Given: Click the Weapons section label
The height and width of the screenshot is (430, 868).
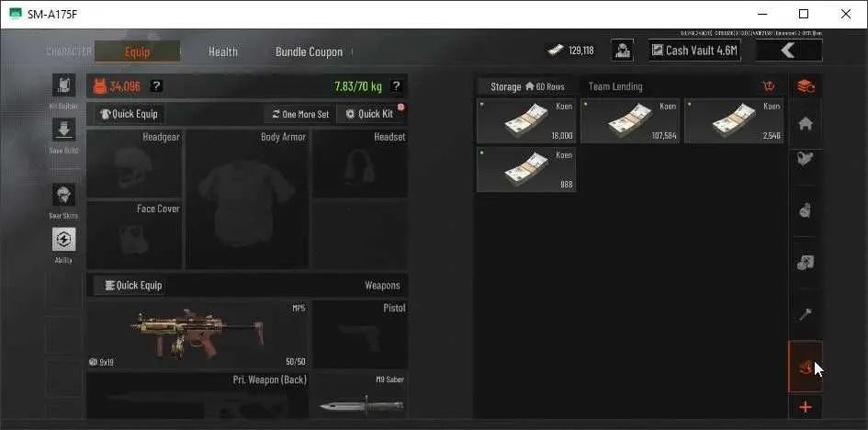Looking at the screenshot, I should click(x=382, y=286).
